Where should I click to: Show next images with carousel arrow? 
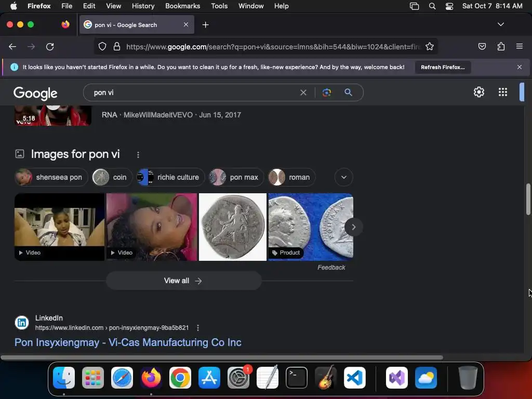(353, 227)
